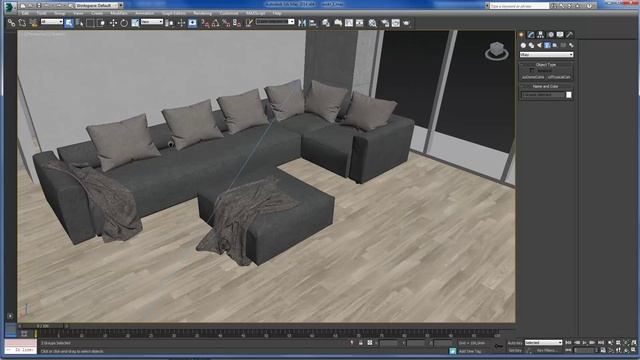The height and width of the screenshot is (360, 640).
Task: Open the Layer Manager
Action: click(x=326, y=23)
